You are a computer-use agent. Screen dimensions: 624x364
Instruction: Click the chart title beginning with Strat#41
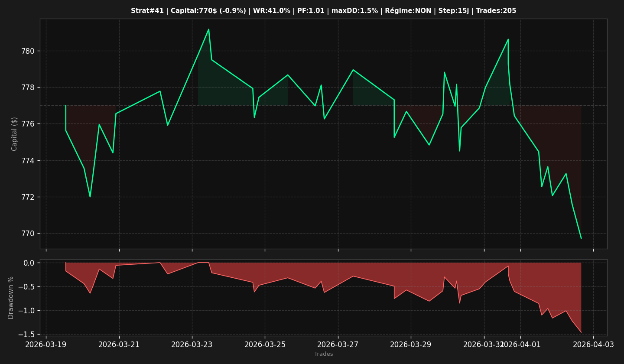tap(323, 11)
